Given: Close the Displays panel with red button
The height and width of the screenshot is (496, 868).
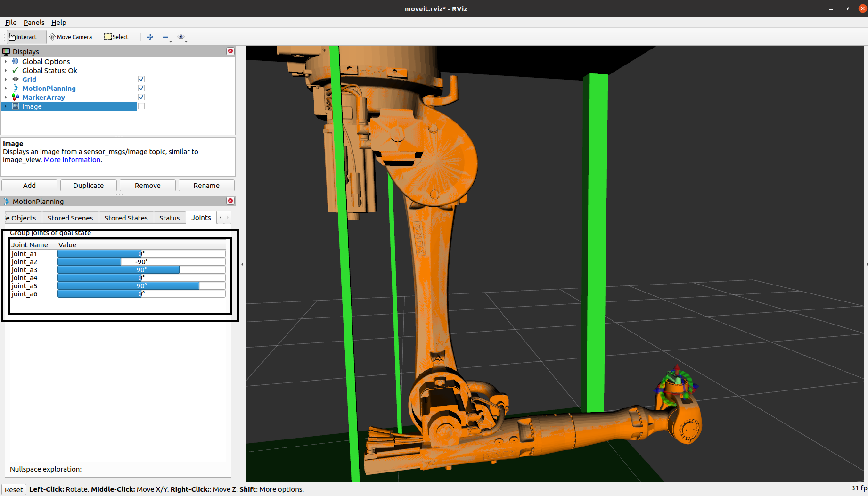Looking at the screenshot, I should coord(230,51).
